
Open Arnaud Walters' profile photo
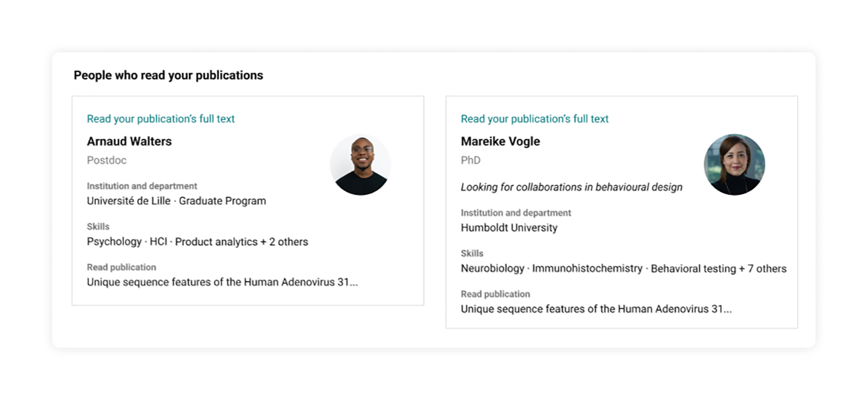pos(361,164)
